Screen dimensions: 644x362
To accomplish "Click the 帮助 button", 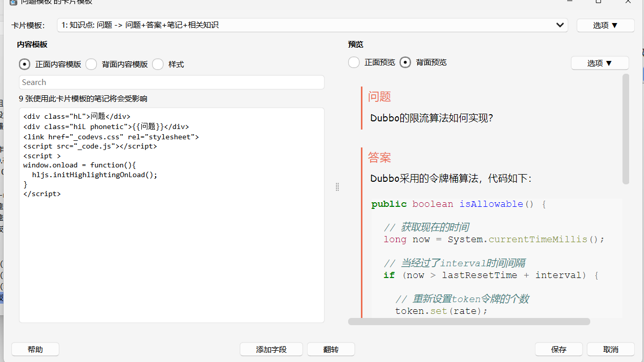I will (x=35, y=349).
